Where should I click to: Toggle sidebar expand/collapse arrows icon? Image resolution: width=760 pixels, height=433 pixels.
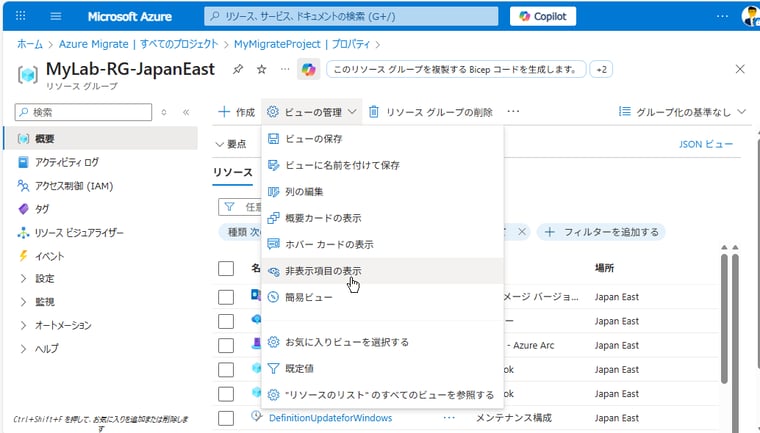tap(164, 112)
